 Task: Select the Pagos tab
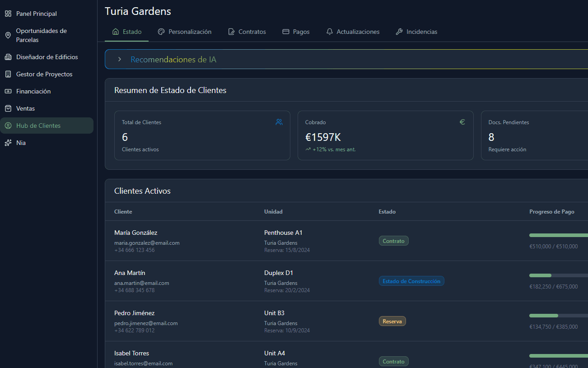296,32
